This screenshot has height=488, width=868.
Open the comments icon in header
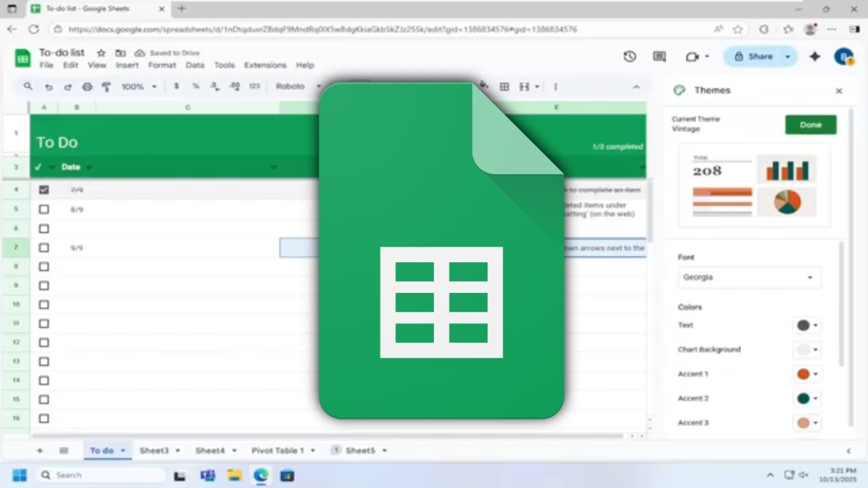[659, 57]
